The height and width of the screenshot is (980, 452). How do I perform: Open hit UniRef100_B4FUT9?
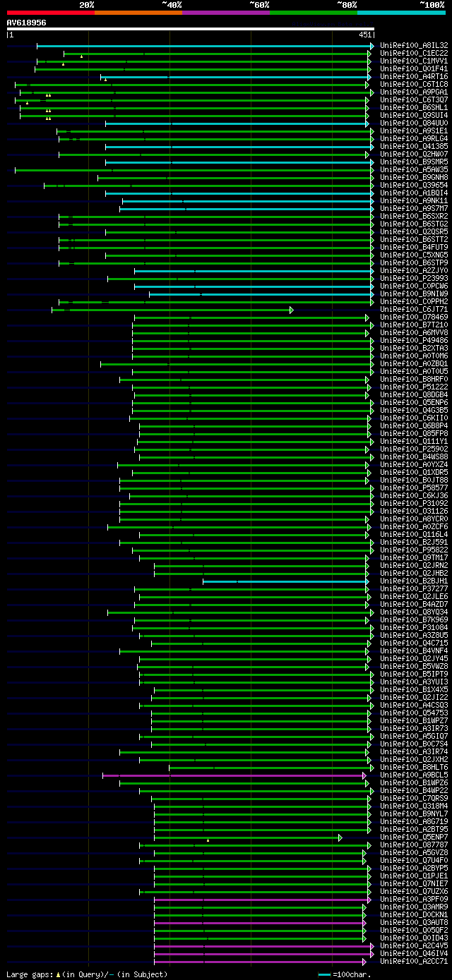click(414, 248)
